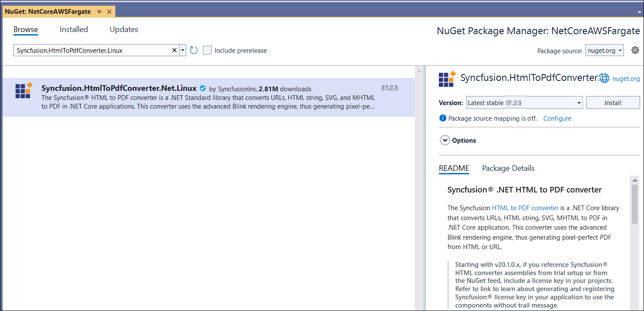
Task: Click the Install button
Action: coord(612,103)
